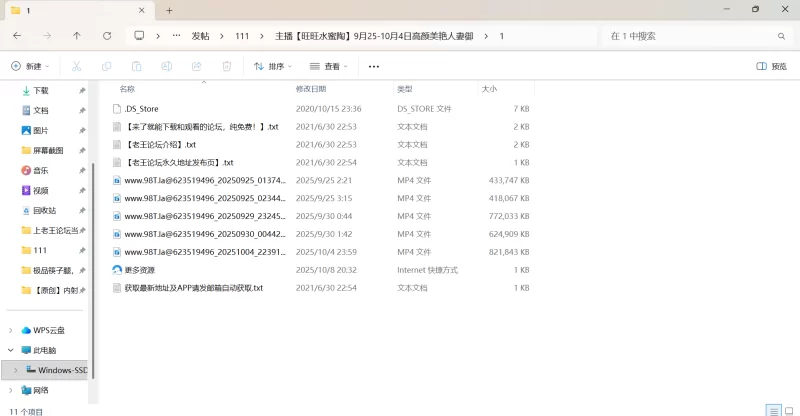This screenshot has height=416, width=800.
Task: Click the 111 breadcrumb in the address bar
Action: click(x=242, y=36)
